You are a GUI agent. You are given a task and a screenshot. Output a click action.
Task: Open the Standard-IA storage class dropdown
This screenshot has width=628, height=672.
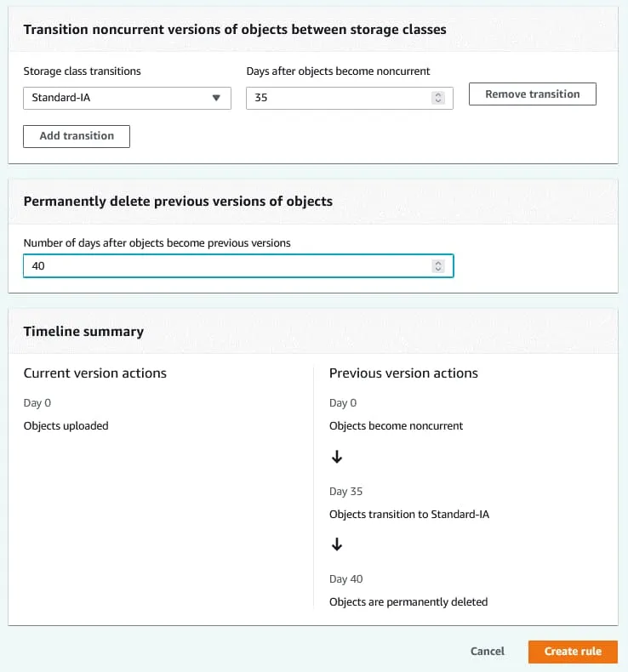click(x=127, y=98)
